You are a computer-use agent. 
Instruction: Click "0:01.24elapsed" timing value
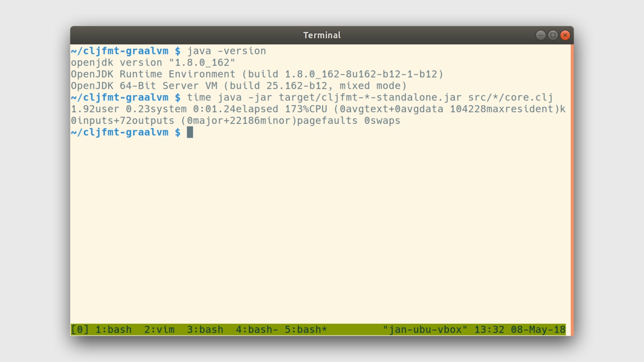click(235, 109)
